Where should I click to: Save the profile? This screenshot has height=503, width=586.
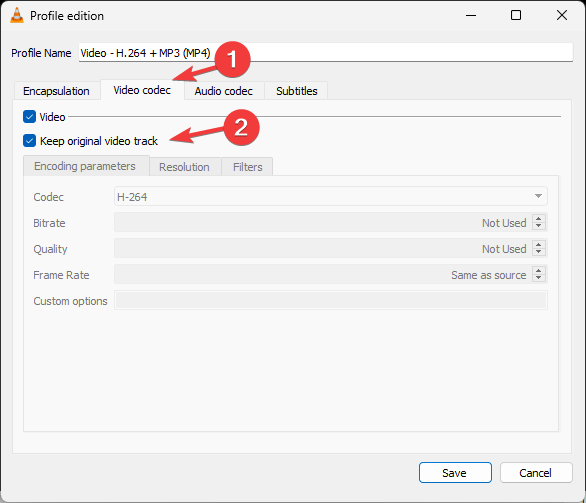pyautogui.click(x=455, y=473)
